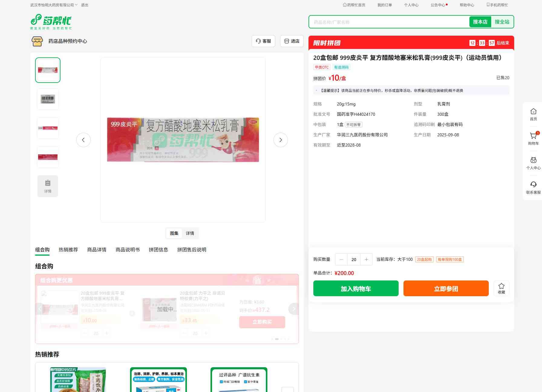This screenshot has height=392, width=542.
Task: Open the 商品说明书 tab
Action: [x=128, y=250]
